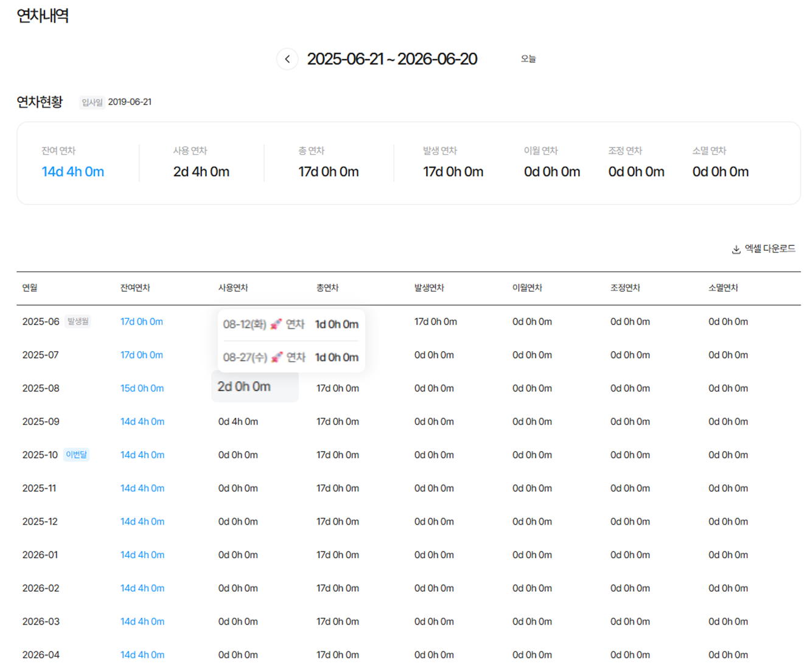The image size is (810, 672).
Task: Click the 잔여연차 column header
Action: [x=134, y=288]
